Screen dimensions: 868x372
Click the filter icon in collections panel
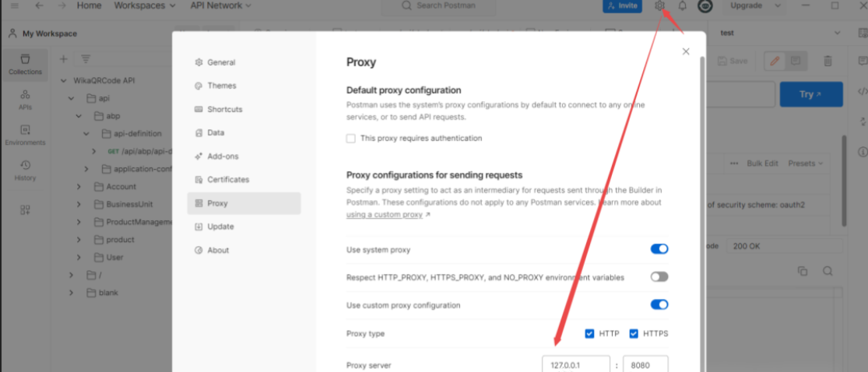pyautogui.click(x=86, y=58)
